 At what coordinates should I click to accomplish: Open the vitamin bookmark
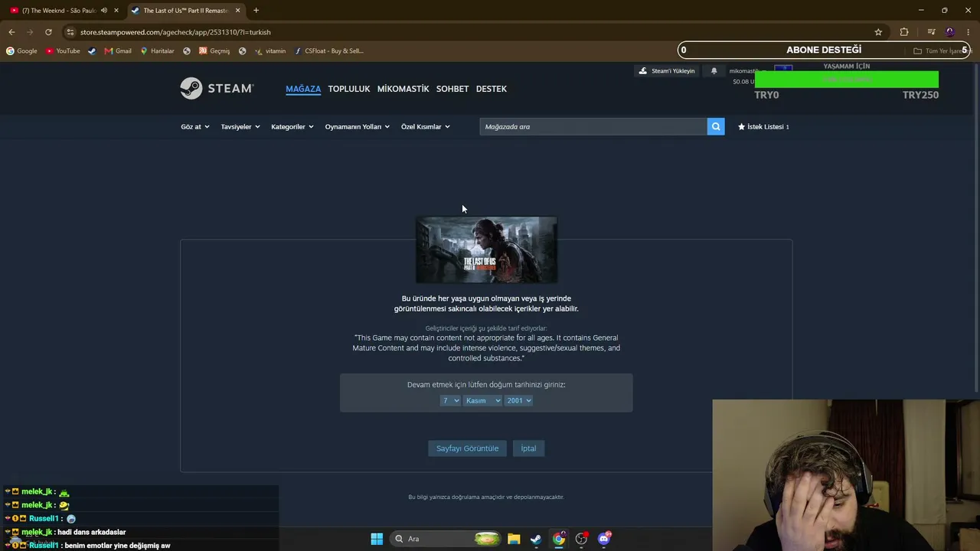(270, 51)
